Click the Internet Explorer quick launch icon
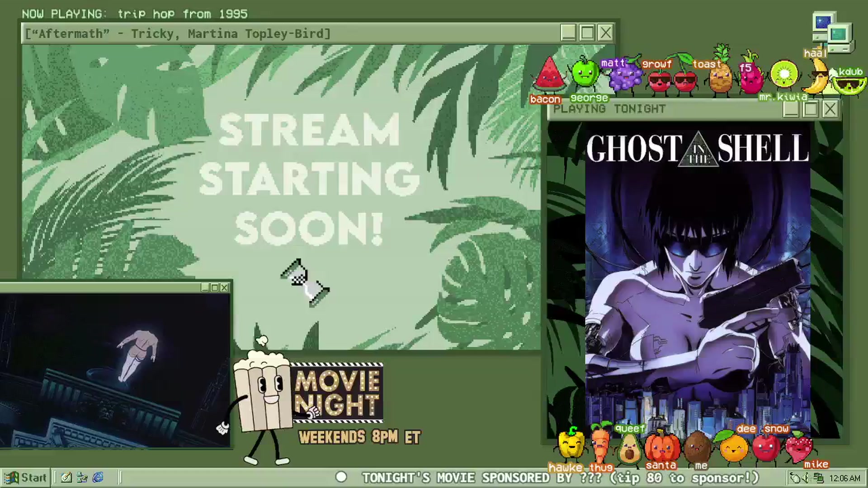 pyautogui.click(x=98, y=478)
